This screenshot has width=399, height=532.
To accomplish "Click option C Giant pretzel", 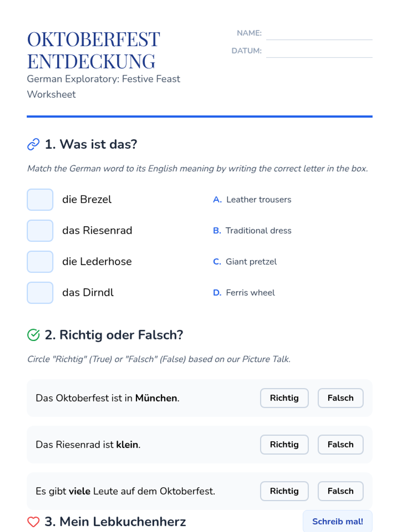I will coord(245,262).
